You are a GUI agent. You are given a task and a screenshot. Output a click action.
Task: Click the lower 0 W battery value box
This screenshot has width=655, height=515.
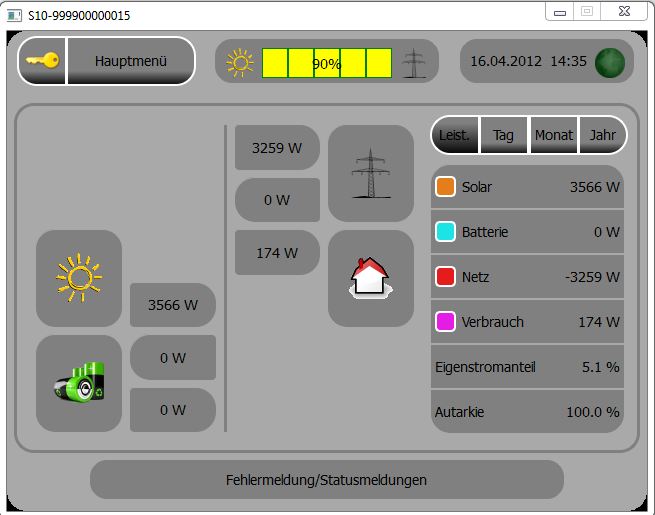point(173,410)
